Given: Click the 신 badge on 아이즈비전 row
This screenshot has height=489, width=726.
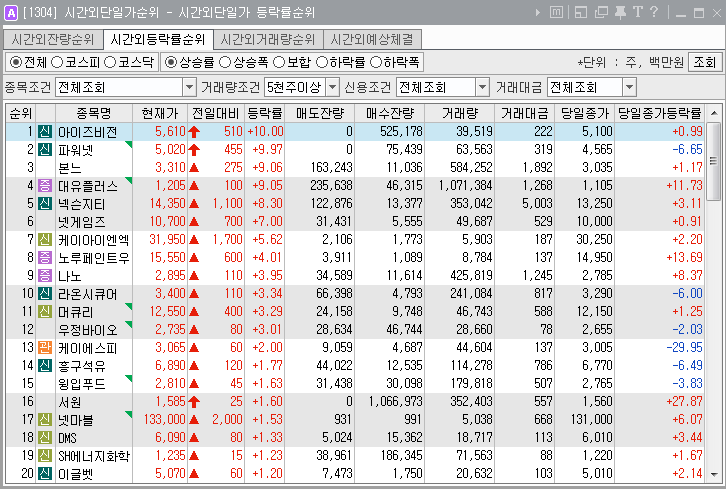Looking at the screenshot, I should pos(45,132).
